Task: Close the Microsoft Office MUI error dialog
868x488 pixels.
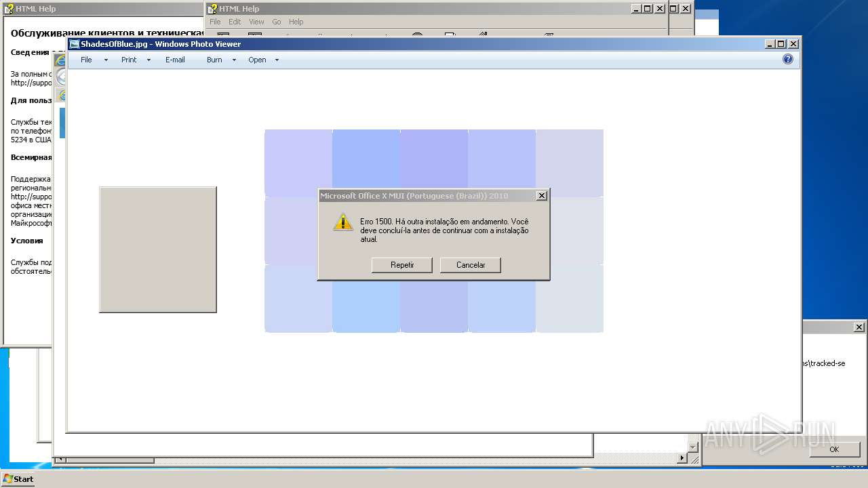Action: click(x=541, y=196)
